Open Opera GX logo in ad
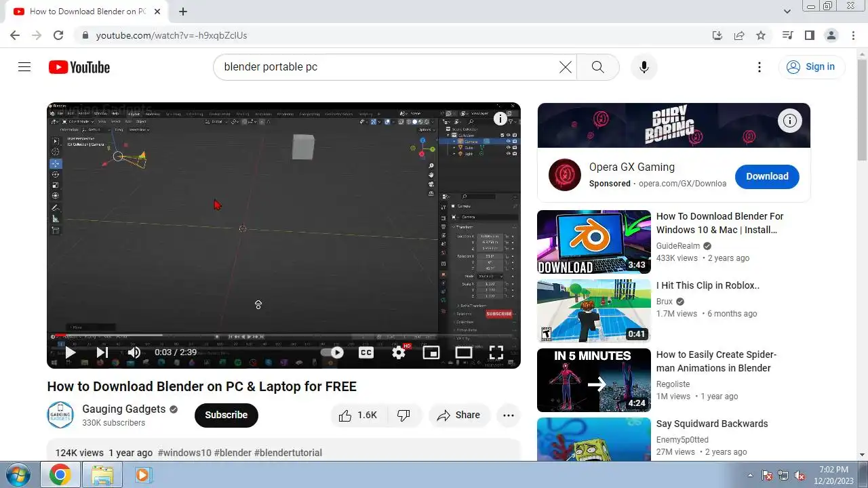 [x=565, y=176]
